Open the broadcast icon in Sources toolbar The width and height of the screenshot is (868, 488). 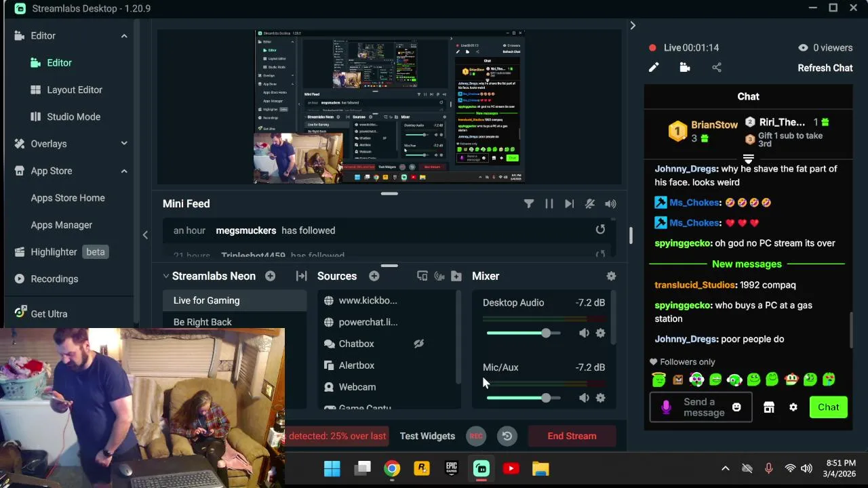(439, 276)
